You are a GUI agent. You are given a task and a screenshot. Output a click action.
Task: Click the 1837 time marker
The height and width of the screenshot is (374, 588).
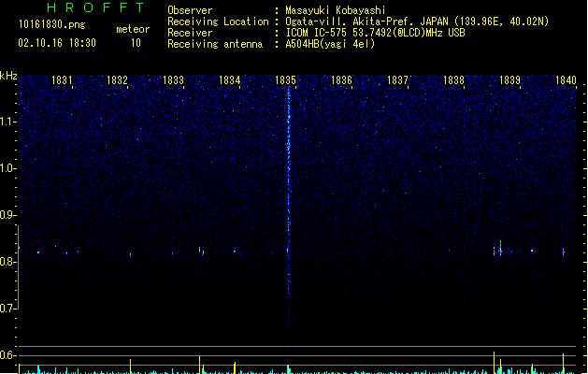397,80
